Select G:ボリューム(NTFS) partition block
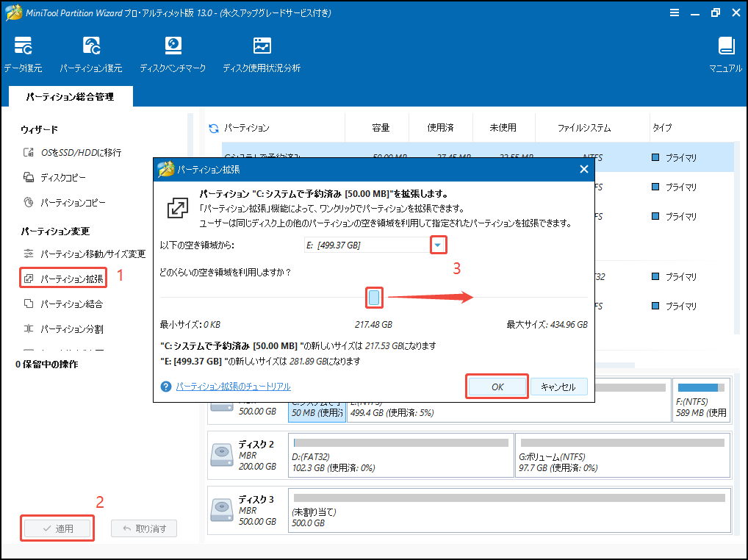 click(x=623, y=455)
